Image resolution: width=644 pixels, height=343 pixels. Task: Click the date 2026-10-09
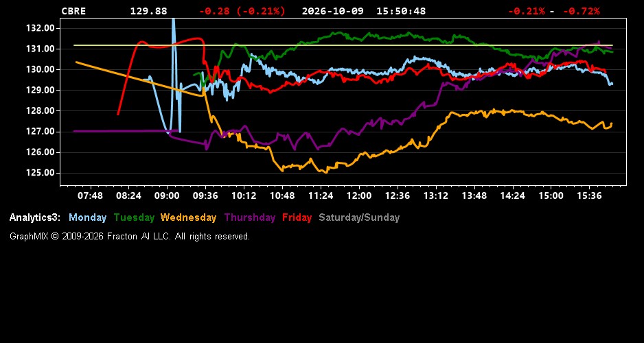[x=333, y=11]
